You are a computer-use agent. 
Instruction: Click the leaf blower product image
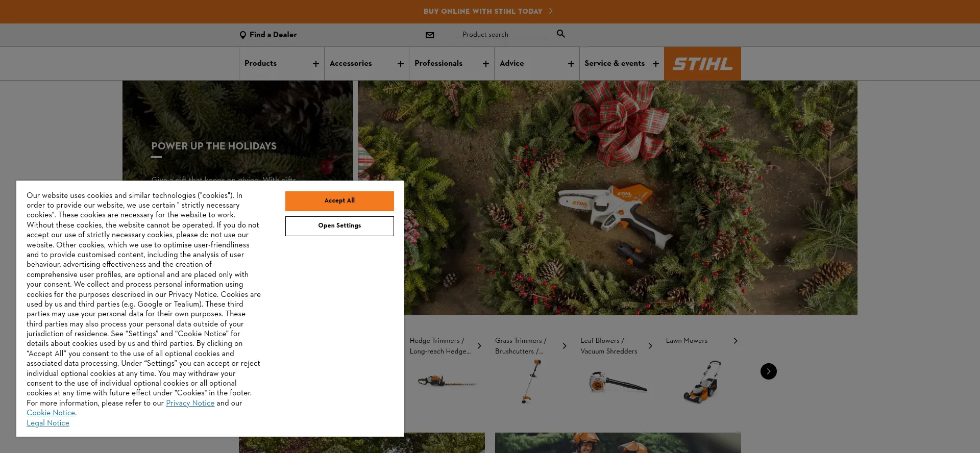pos(617,382)
